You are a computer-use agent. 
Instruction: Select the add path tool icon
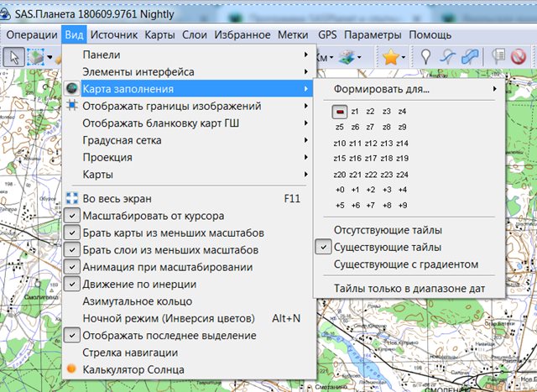click(448, 57)
